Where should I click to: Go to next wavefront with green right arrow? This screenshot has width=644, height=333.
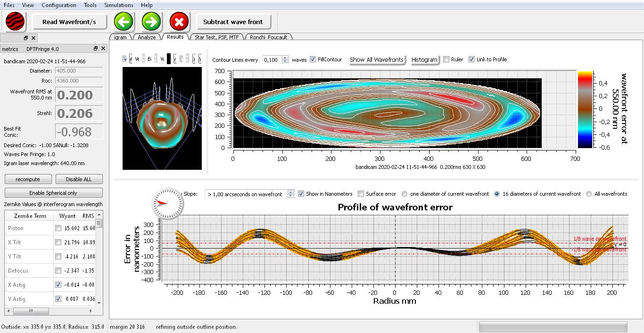pyautogui.click(x=151, y=22)
